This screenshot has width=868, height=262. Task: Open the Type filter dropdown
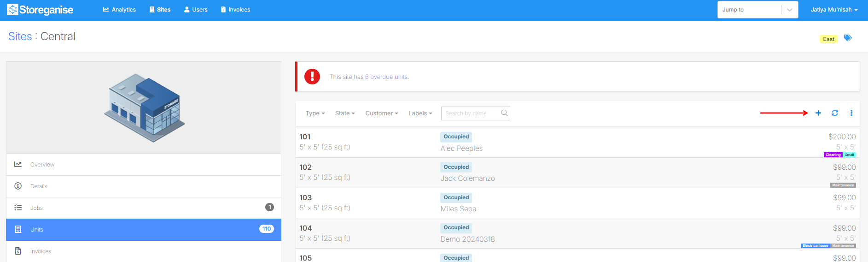(x=315, y=113)
